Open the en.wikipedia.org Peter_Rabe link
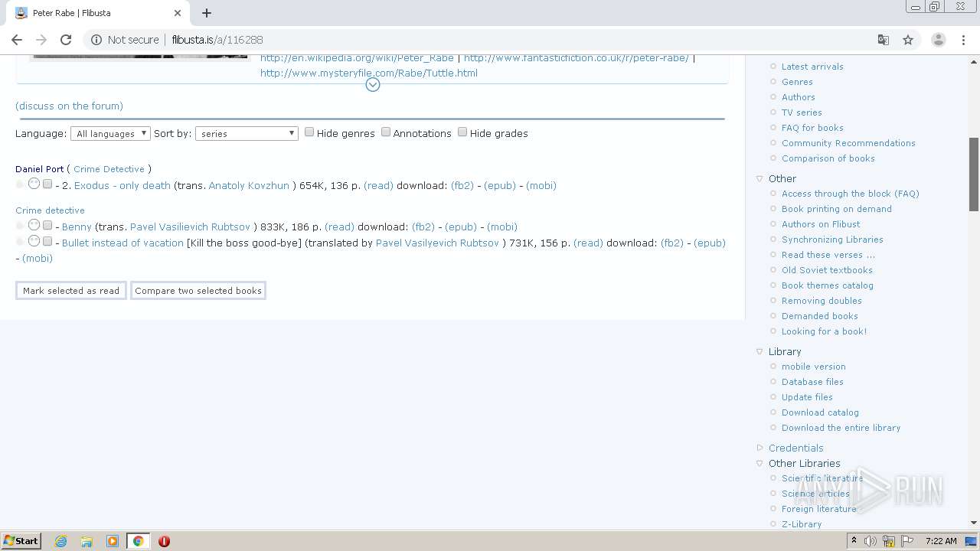 click(357, 57)
